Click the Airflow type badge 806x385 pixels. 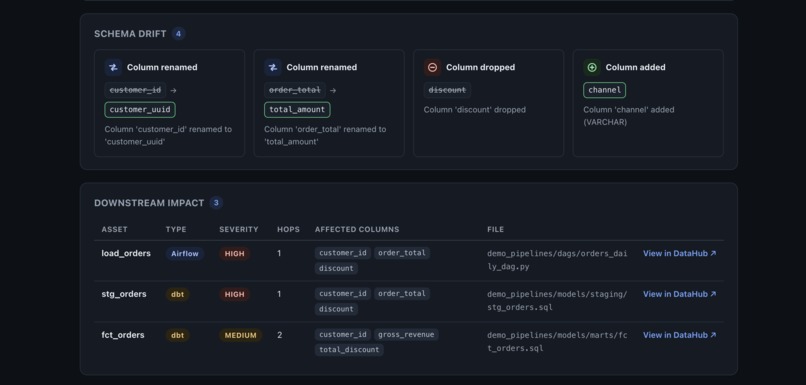click(x=185, y=253)
